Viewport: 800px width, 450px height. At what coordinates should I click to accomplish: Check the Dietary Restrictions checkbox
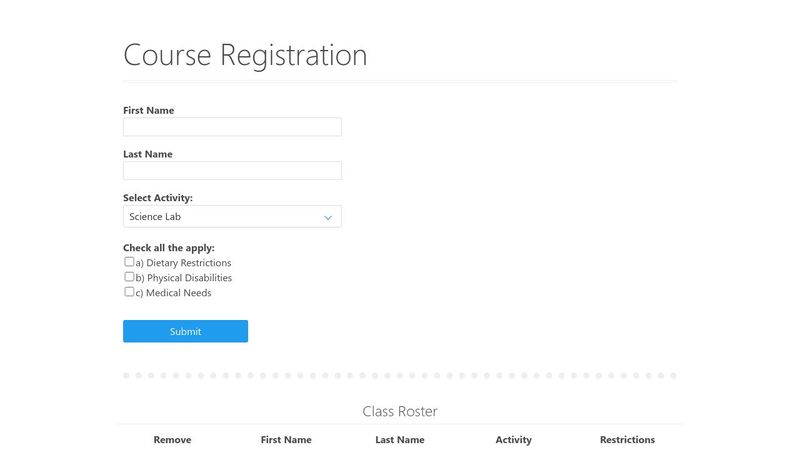click(129, 262)
